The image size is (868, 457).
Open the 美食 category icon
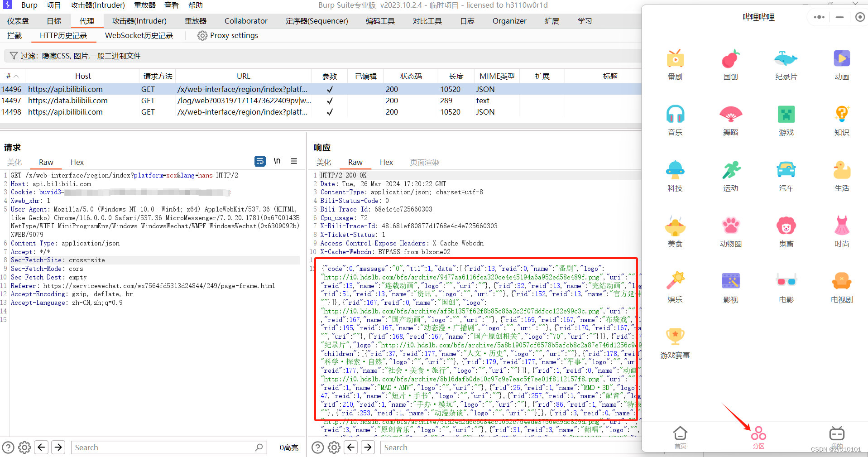coord(675,226)
